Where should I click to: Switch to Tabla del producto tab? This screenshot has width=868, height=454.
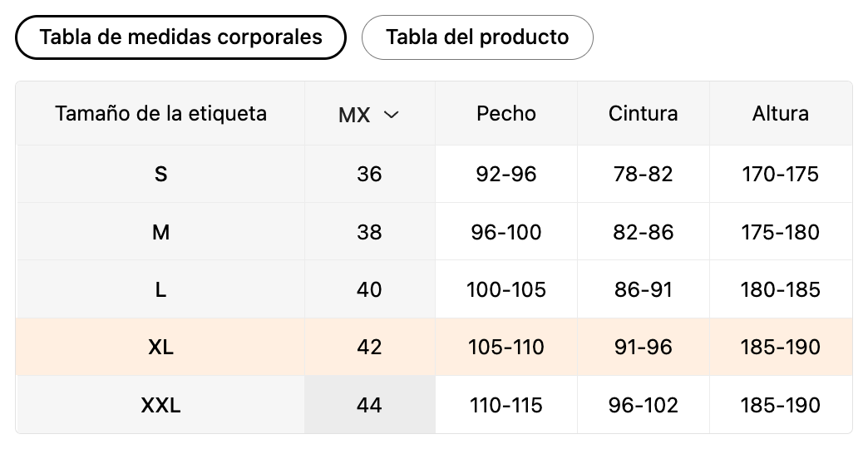pyautogui.click(x=477, y=37)
